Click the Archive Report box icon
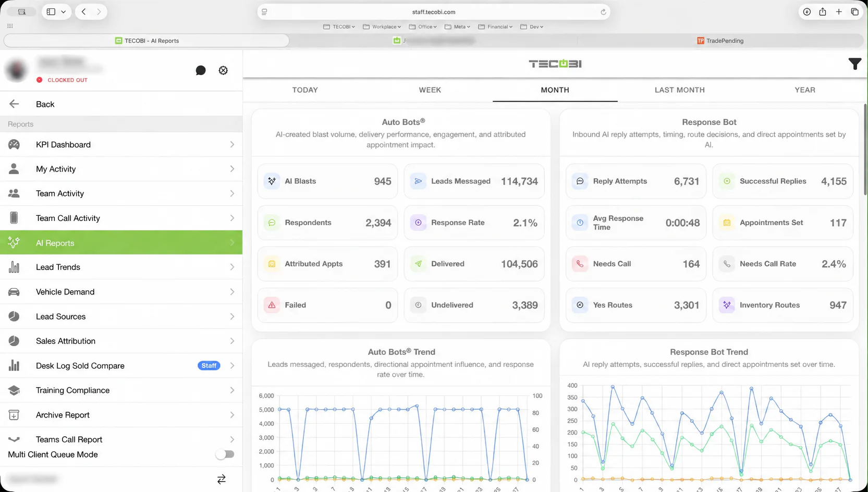Image resolution: width=868 pixels, height=492 pixels. coord(14,415)
